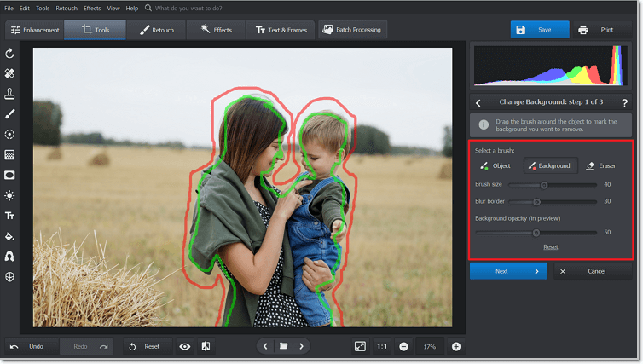Viewport: 643px width, 364px height.
Task: Click the help question mark icon
Action: 624,102
